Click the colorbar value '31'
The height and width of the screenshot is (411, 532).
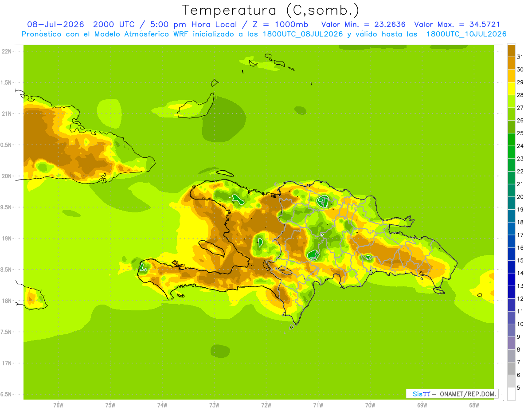click(x=520, y=57)
